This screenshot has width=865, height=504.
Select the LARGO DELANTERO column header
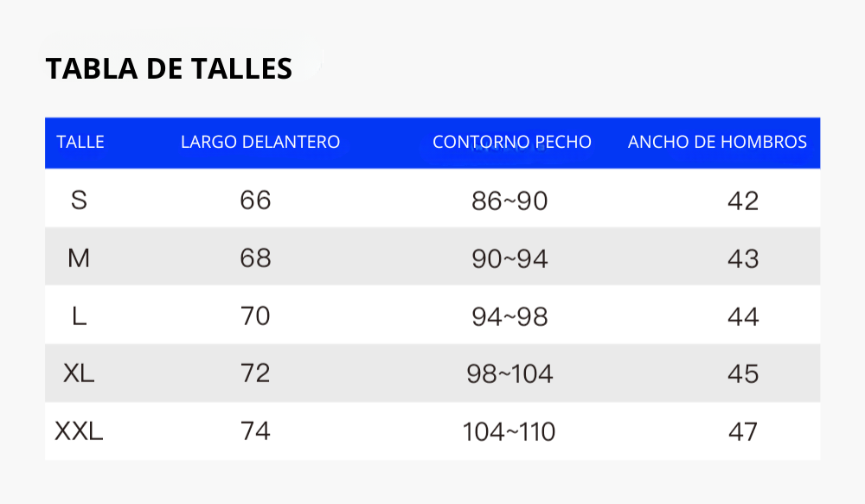click(x=260, y=142)
